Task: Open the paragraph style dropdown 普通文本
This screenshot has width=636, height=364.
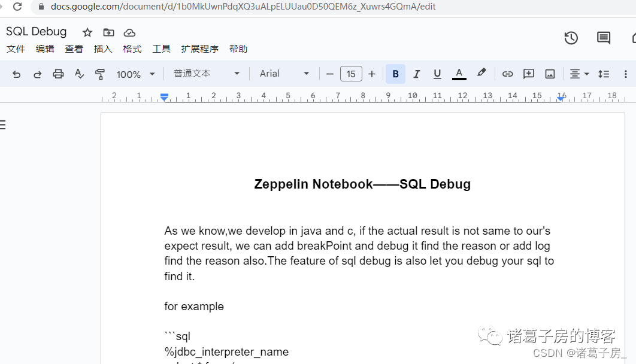Action: [207, 74]
